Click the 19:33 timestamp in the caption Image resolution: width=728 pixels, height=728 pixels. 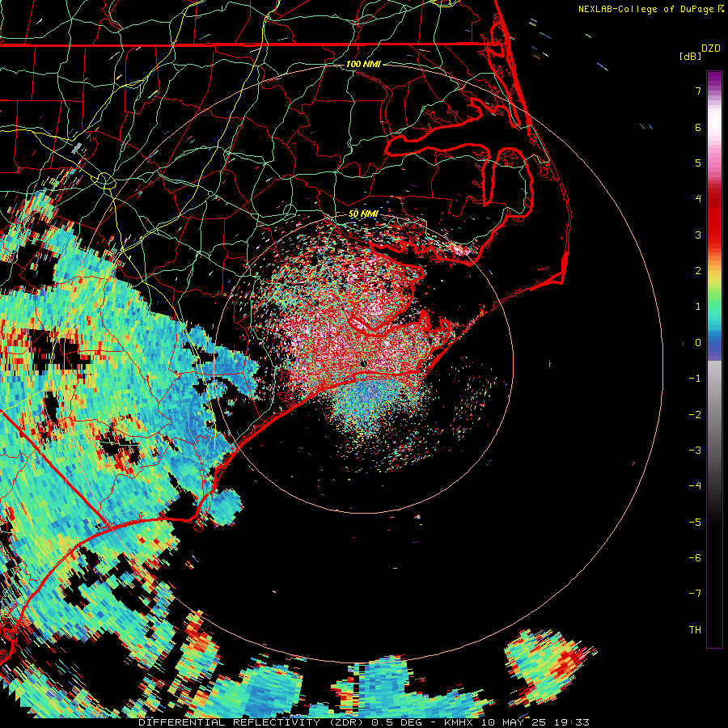[574, 722]
